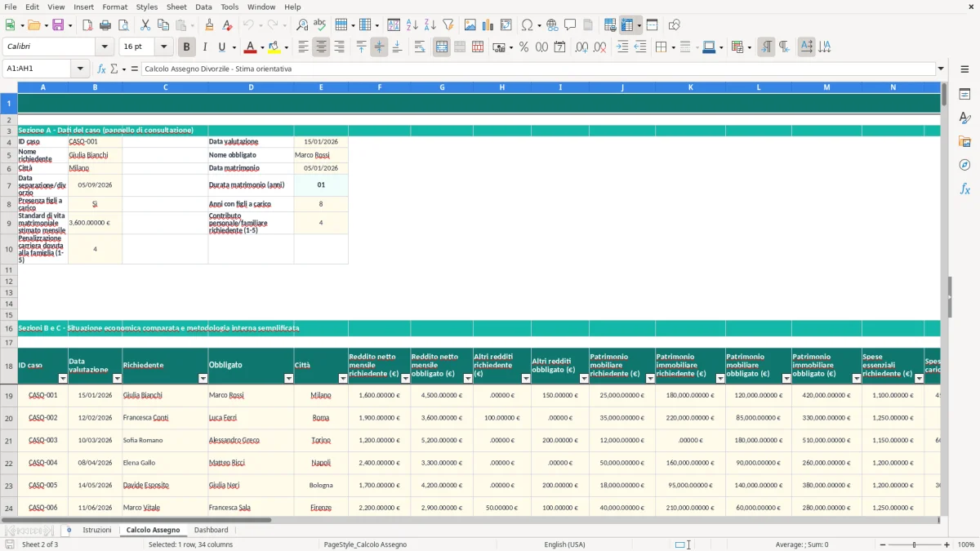
Task: Open font color dropdown arrow
Action: pyautogui.click(x=262, y=47)
